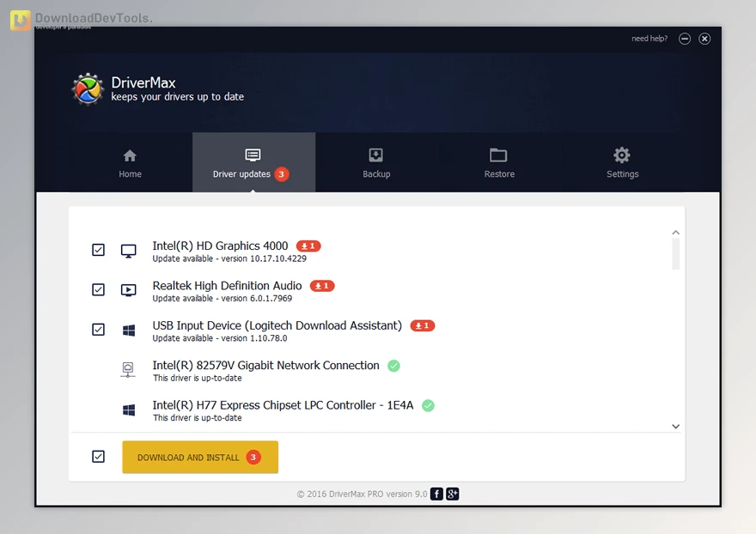Click the media icon for Realtek Audio
Screen dimensions: 756x534
coord(128,290)
